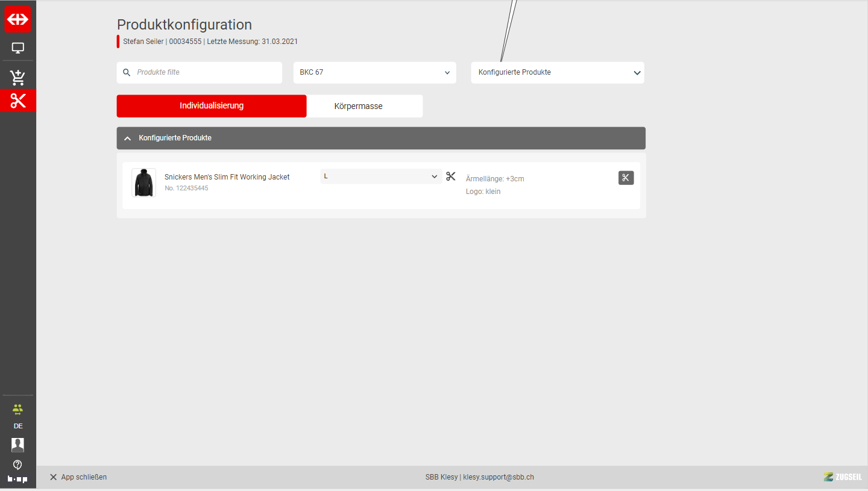This screenshot has width=868, height=491.
Task: Click the scissors icon beside size dropdown
Action: (451, 177)
